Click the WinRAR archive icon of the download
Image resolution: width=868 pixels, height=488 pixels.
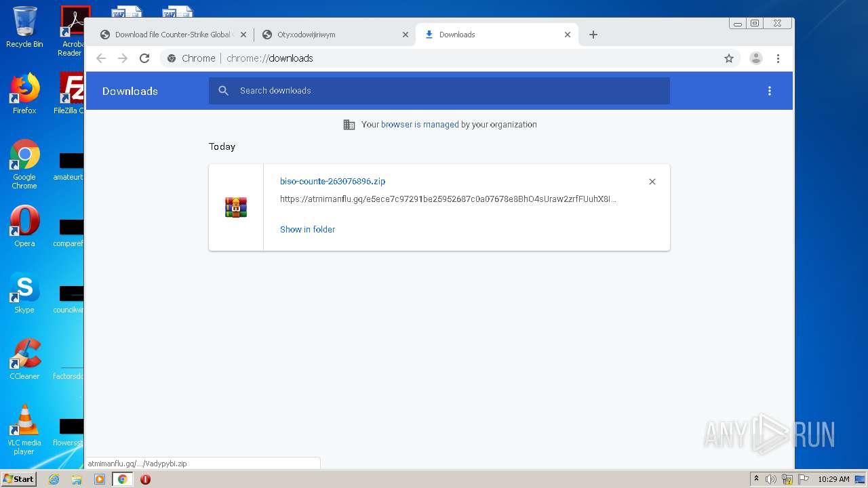coord(236,207)
